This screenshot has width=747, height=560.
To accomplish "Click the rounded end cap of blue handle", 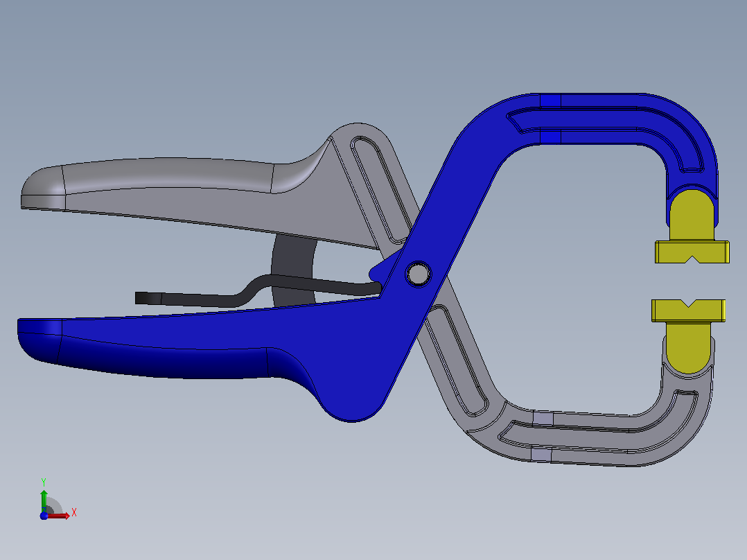I will (39, 340).
